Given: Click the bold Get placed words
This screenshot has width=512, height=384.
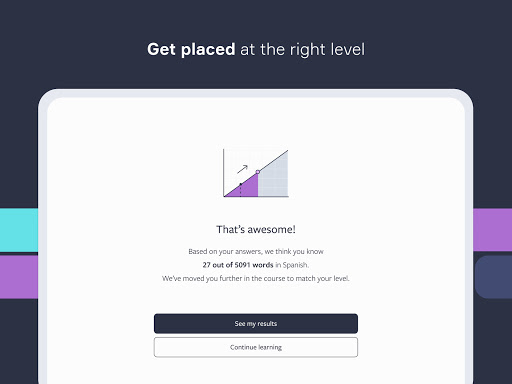Looking at the screenshot, I should point(191,49).
